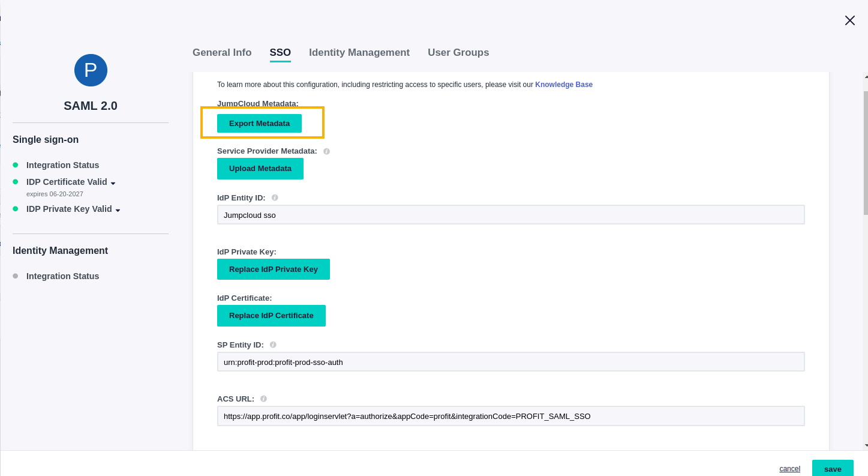The width and height of the screenshot is (868, 476).
Task: Save the SSO configuration
Action: point(833,469)
